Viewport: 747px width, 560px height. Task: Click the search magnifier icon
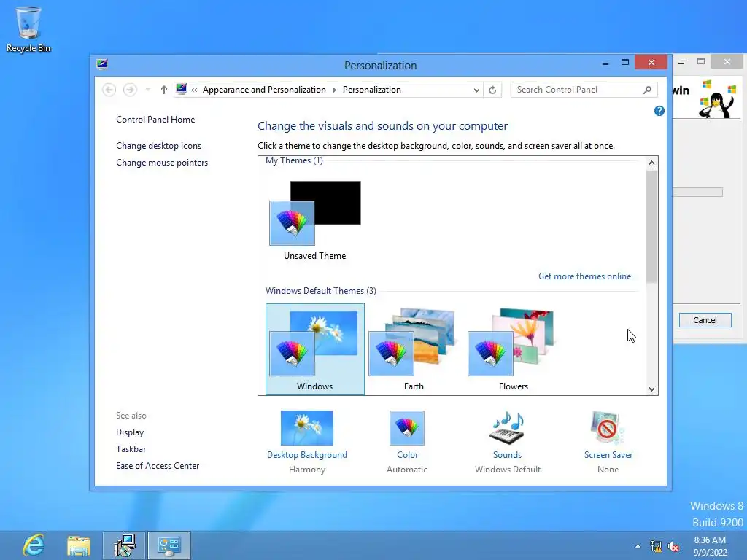coord(648,90)
